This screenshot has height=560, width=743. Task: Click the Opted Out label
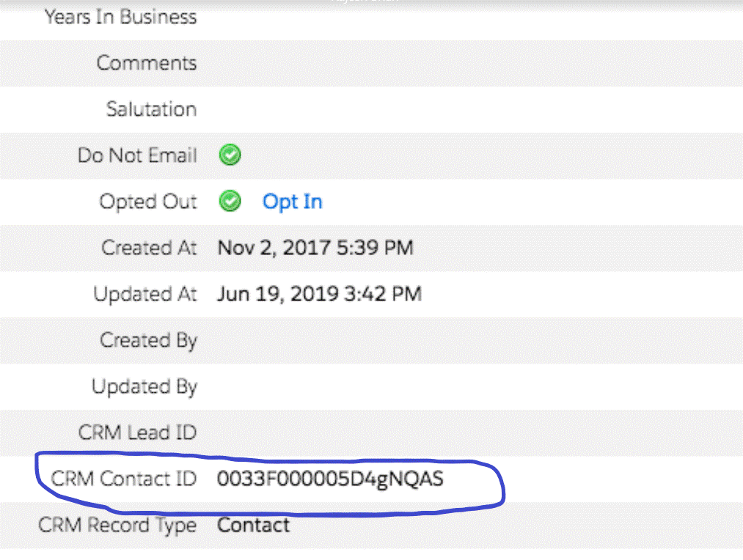[x=148, y=202]
